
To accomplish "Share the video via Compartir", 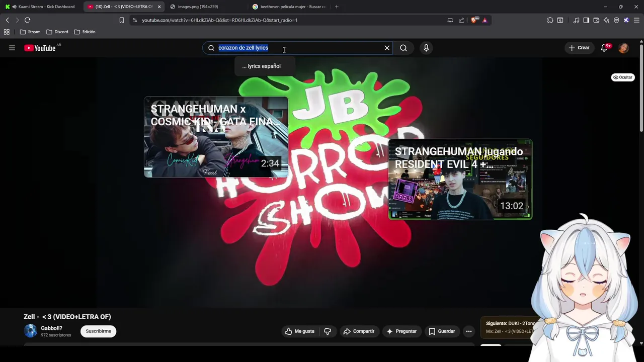I will pos(359,331).
